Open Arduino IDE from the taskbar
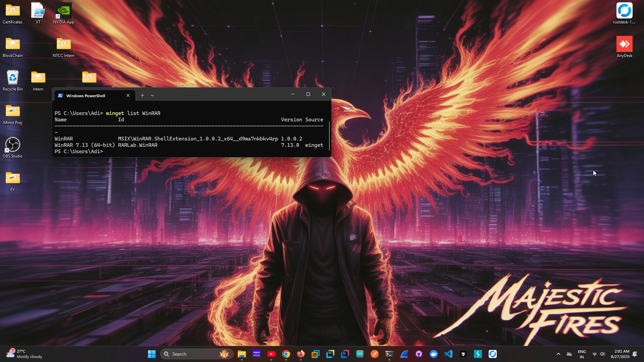The image size is (644, 362). click(360, 354)
